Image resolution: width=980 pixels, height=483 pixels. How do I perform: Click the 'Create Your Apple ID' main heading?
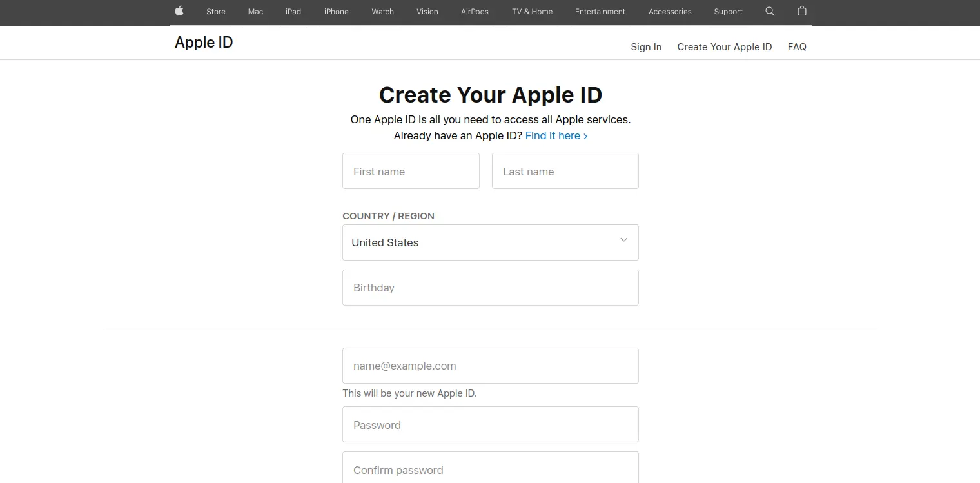pos(491,95)
